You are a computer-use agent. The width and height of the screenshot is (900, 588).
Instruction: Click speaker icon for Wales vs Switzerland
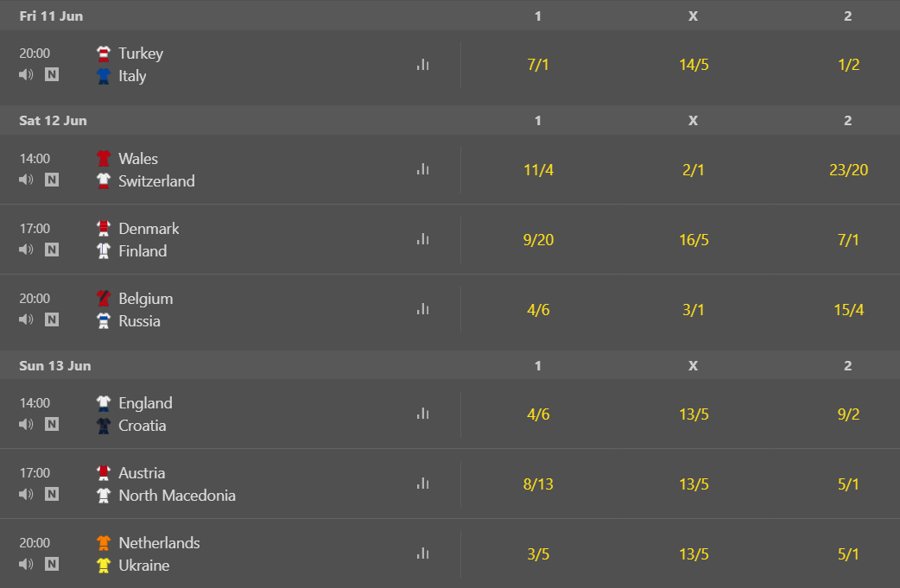(x=26, y=180)
